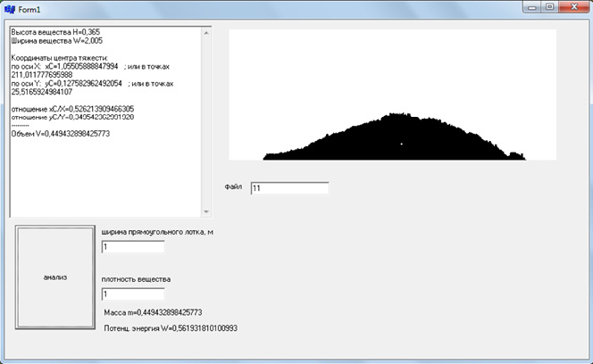Click the Form1 title text
The height and width of the screenshot is (364, 593).
(29, 10)
